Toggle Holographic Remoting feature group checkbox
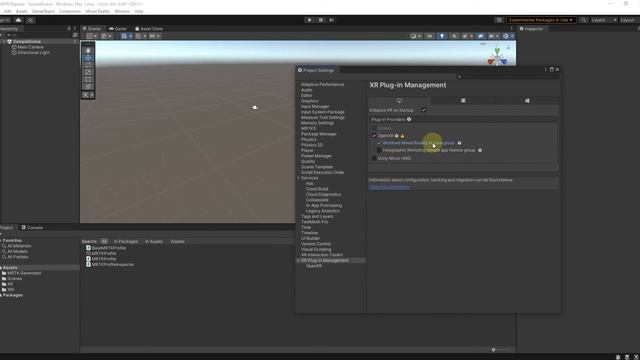640x360 pixels. (x=379, y=150)
